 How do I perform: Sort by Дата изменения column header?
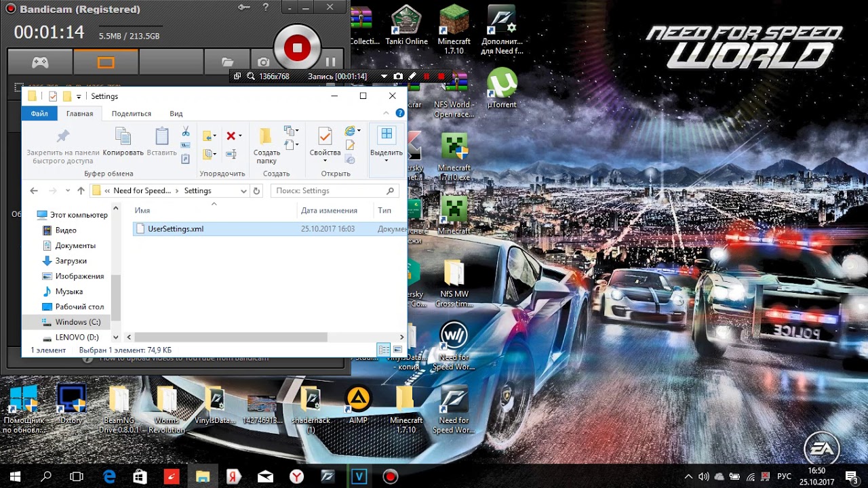(x=329, y=211)
